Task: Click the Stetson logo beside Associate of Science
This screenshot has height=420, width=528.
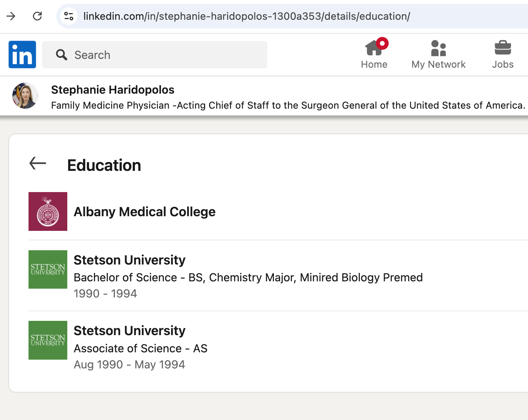Action: point(48,340)
